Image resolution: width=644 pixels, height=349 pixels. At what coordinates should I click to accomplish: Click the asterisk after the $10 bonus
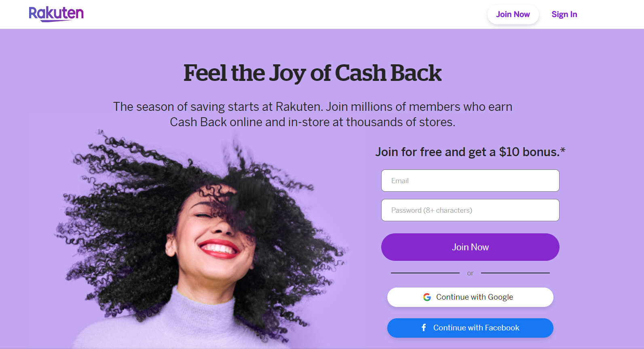click(x=563, y=150)
